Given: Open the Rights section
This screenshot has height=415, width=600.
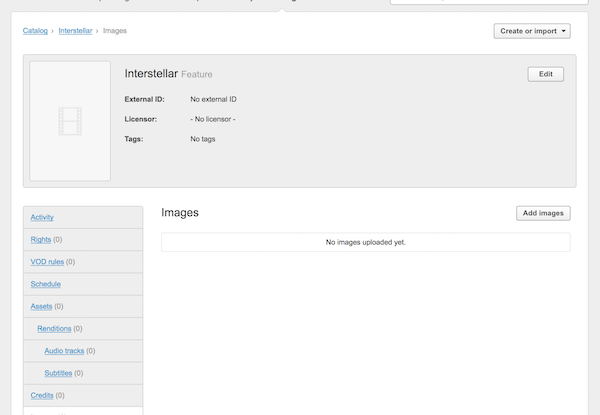Looking at the screenshot, I should click(x=41, y=239).
